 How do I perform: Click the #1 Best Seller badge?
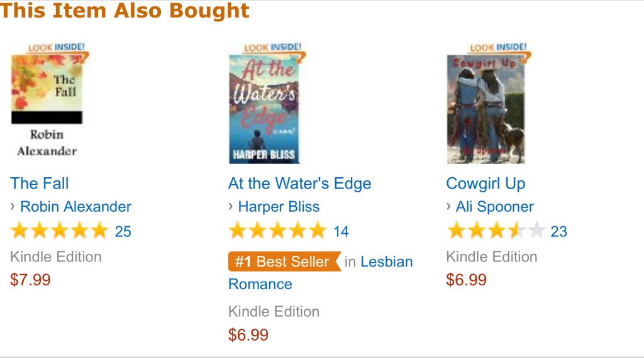(285, 261)
